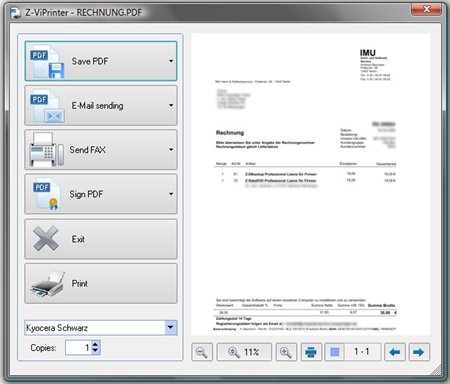Open the Kyocera Schwarz printer dropdown

point(170,328)
